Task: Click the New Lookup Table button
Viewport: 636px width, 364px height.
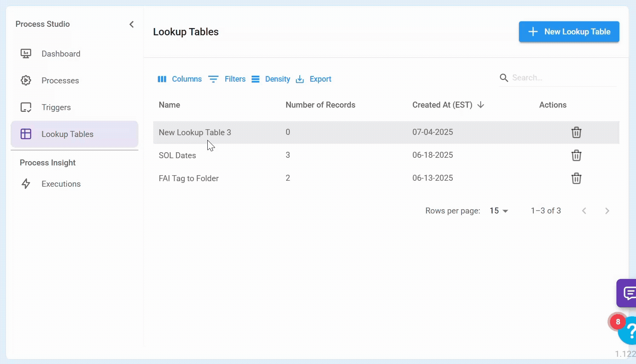Action: pos(569,31)
